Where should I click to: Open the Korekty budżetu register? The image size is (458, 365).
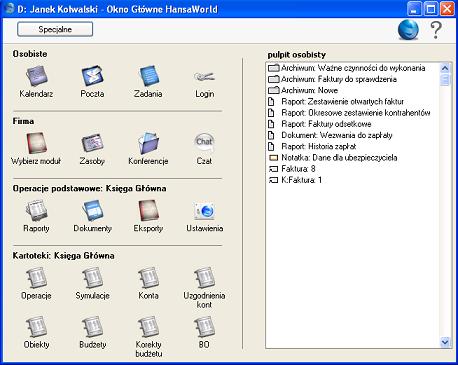[148, 327]
